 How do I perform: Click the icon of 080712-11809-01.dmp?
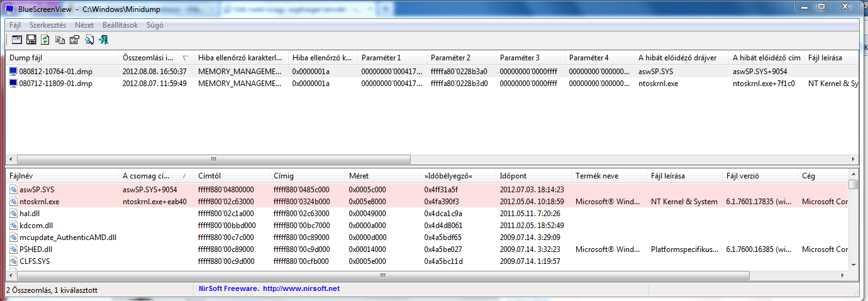(x=13, y=83)
